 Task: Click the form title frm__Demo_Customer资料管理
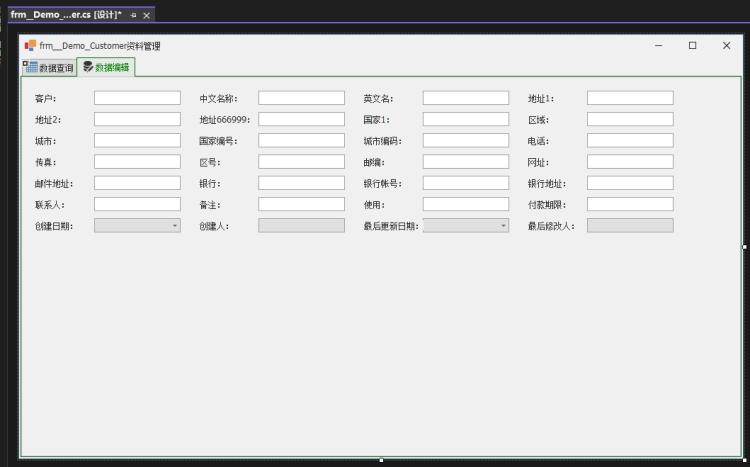(100, 46)
